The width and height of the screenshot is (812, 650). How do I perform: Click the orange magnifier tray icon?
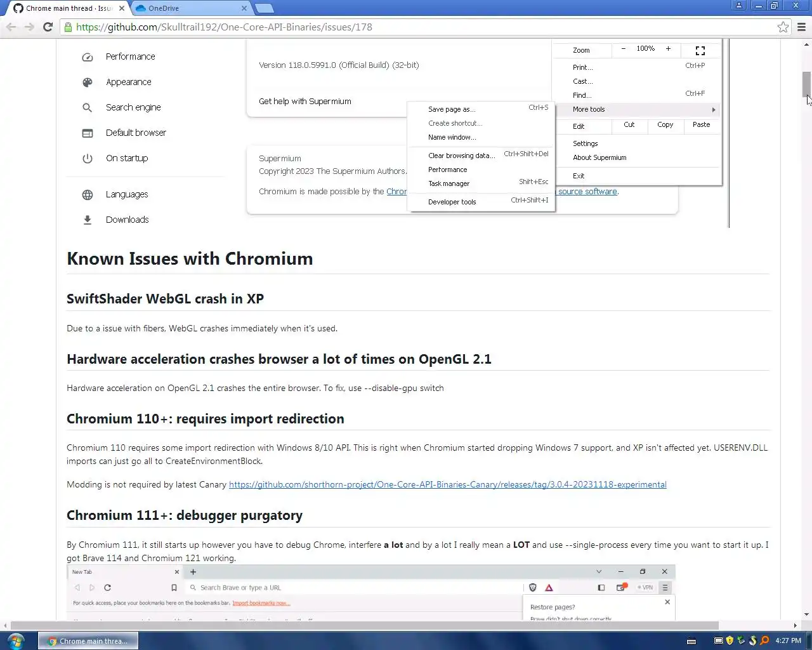764,640
